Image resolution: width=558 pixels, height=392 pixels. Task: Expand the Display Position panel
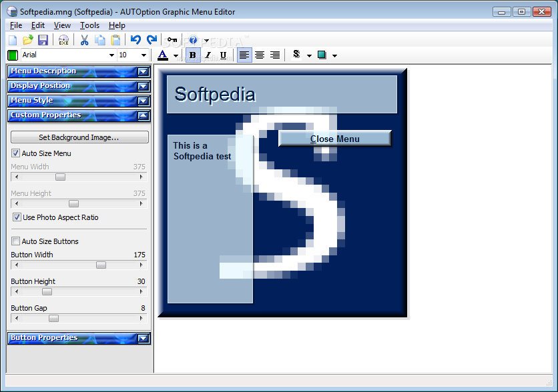pyautogui.click(x=144, y=87)
